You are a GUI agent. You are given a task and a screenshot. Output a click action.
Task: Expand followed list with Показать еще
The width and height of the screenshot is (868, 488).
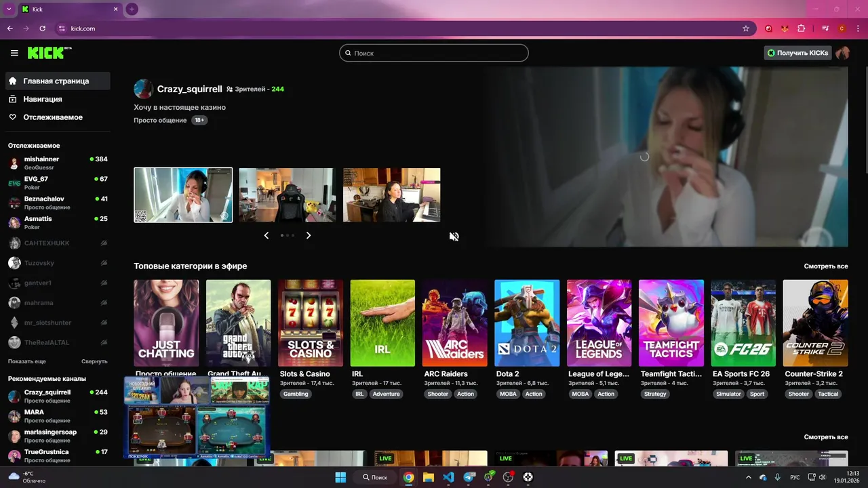click(x=27, y=361)
